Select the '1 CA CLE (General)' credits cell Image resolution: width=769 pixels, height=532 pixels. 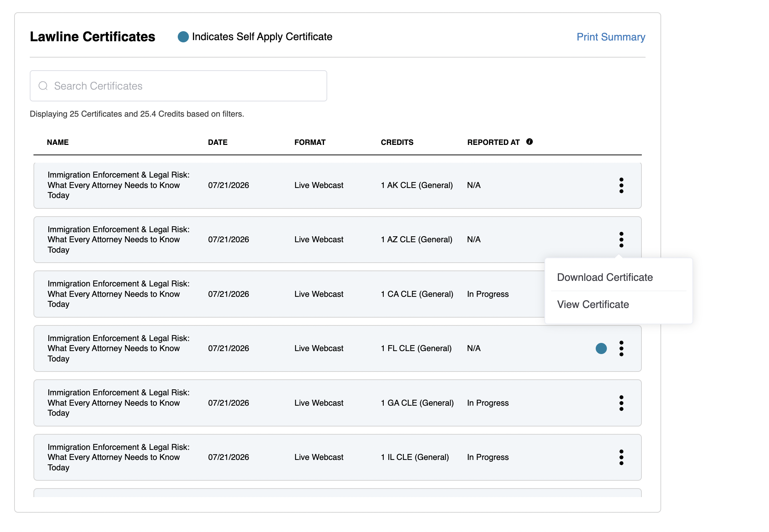point(417,294)
